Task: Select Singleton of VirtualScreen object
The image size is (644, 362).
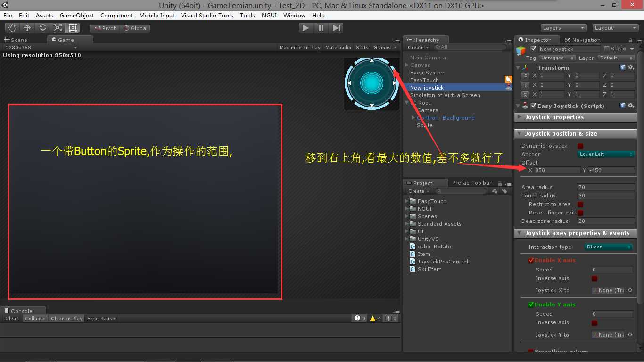Action: coord(445,95)
